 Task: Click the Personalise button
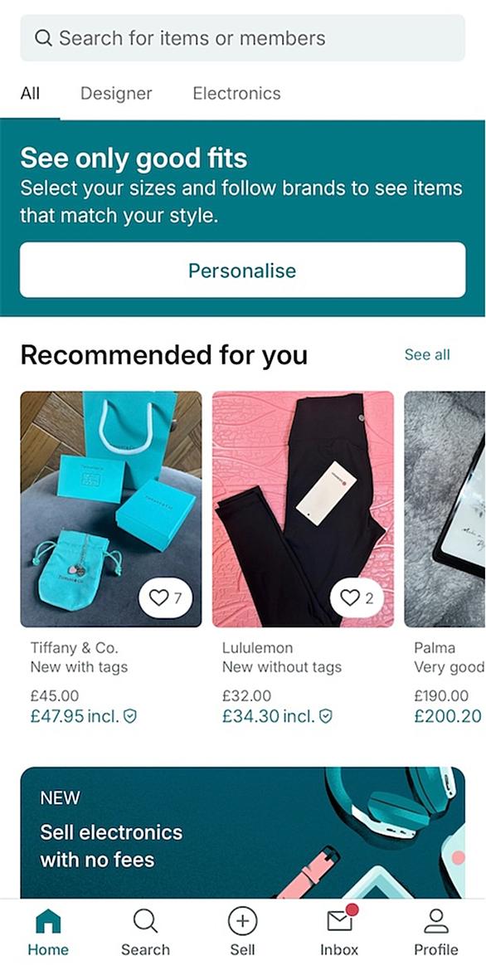242,270
